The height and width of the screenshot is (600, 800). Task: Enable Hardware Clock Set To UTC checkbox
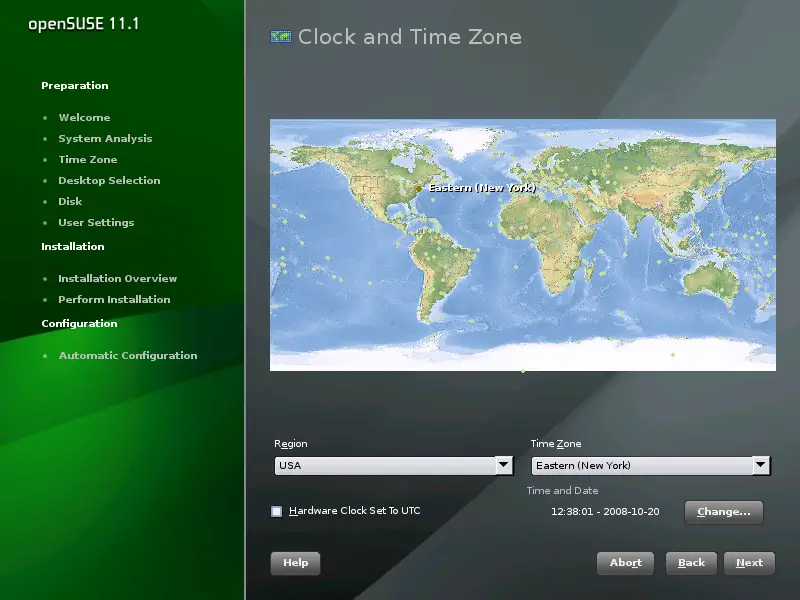[x=277, y=511]
